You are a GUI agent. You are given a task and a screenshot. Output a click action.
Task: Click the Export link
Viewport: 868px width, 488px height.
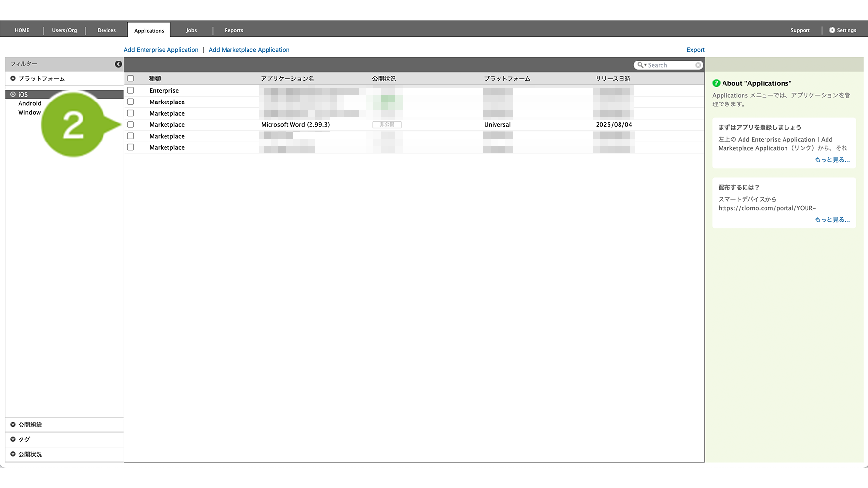click(695, 50)
